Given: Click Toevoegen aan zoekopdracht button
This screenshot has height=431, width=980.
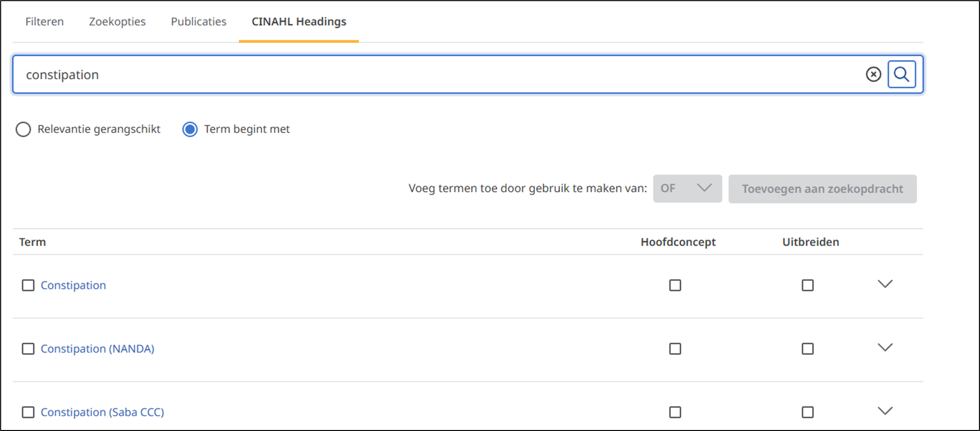Looking at the screenshot, I should pyautogui.click(x=823, y=189).
